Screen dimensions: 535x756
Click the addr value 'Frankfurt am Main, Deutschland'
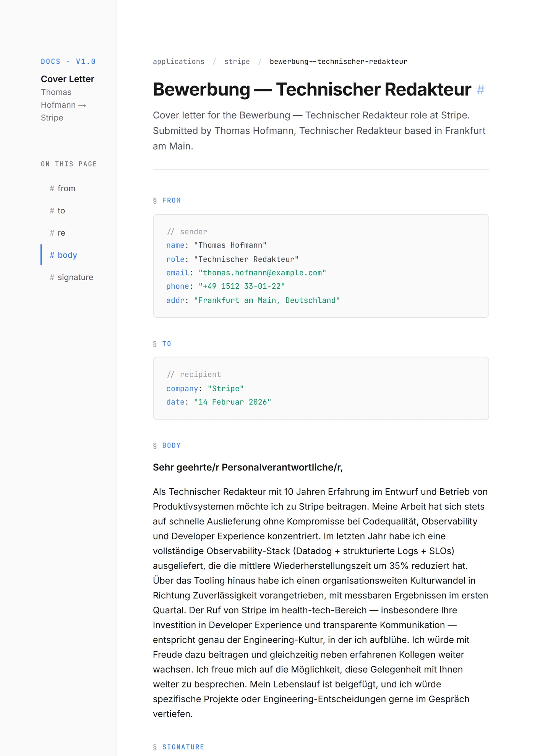point(267,300)
